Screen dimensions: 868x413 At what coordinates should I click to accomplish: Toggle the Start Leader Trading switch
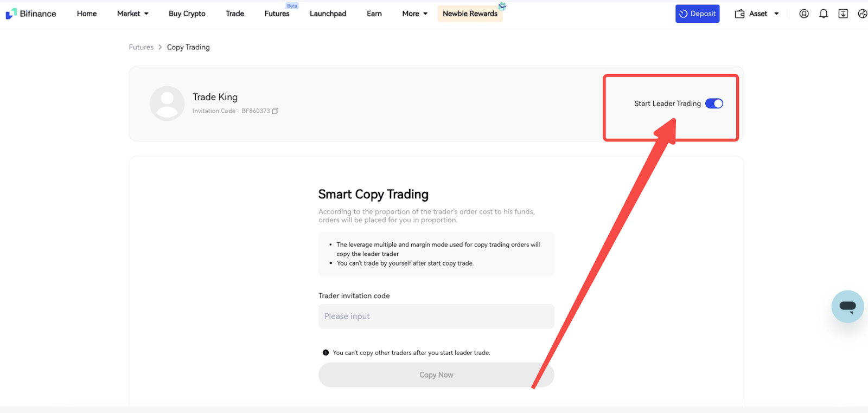pos(714,104)
